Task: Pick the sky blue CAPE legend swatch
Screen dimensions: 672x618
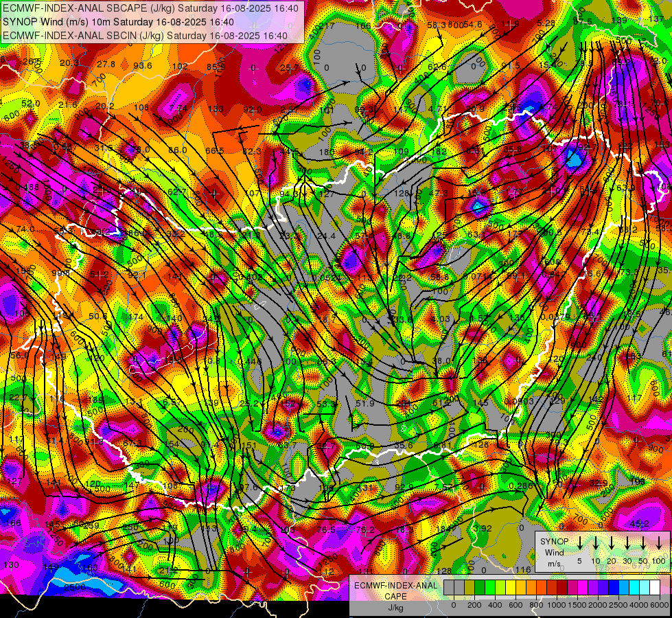Action: [624, 587]
